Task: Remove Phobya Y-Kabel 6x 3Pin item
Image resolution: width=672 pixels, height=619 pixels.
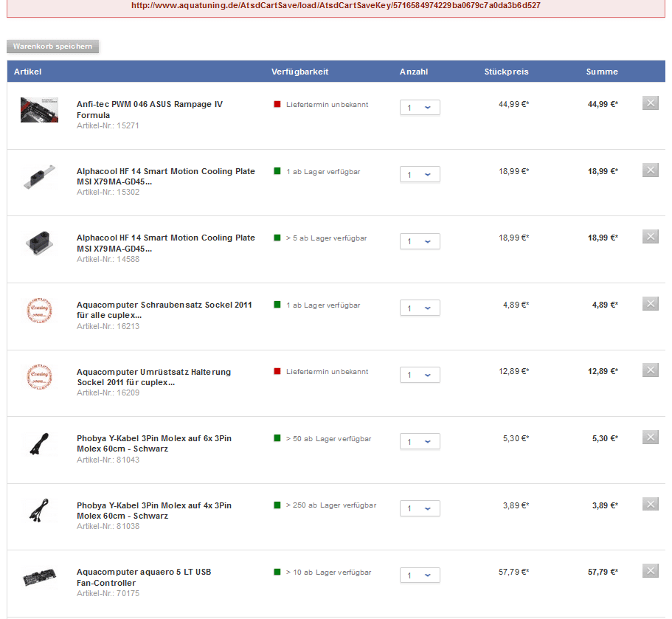Action: (x=650, y=438)
